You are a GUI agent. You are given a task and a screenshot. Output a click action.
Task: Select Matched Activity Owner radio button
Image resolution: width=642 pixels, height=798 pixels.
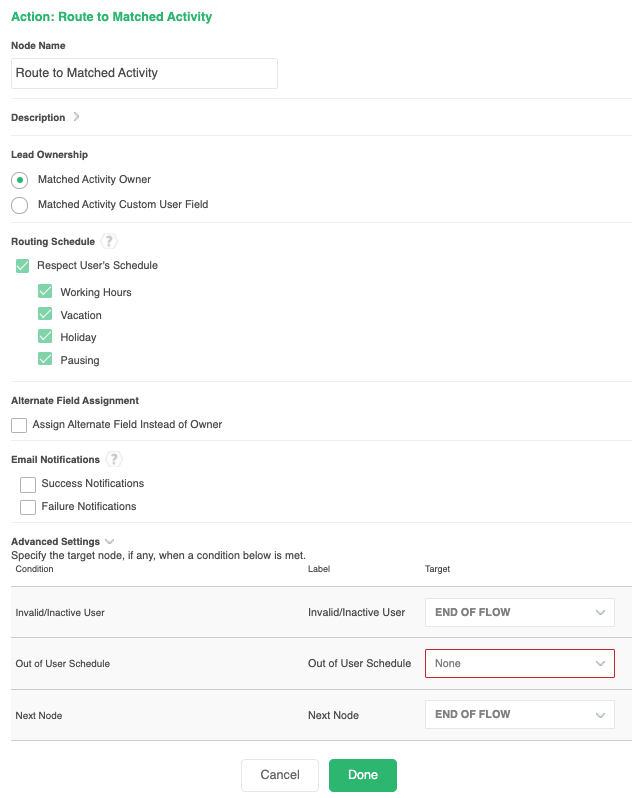20,180
